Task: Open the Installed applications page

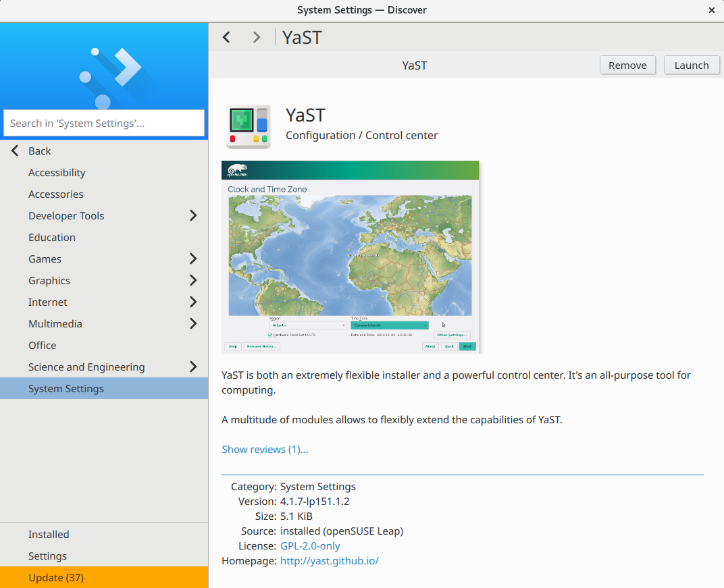Action: (x=49, y=535)
